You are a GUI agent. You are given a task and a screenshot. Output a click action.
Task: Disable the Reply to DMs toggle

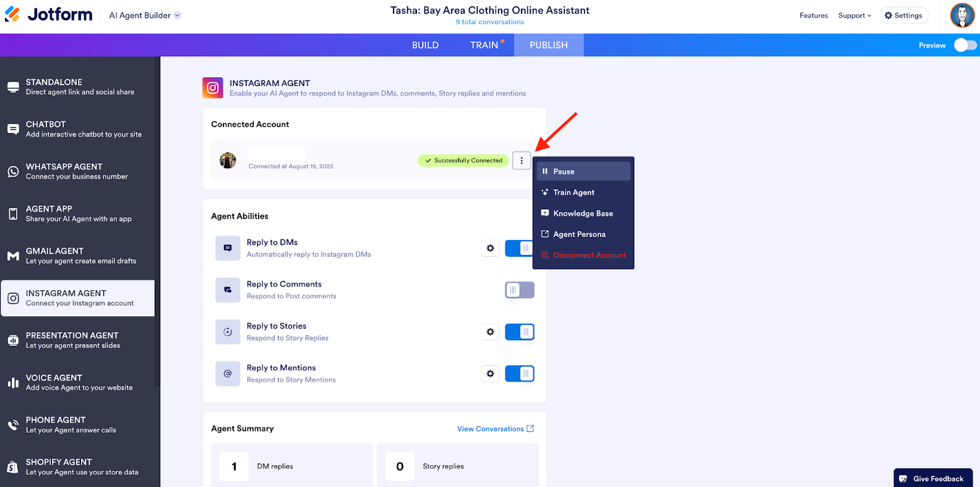pyautogui.click(x=520, y=248)
